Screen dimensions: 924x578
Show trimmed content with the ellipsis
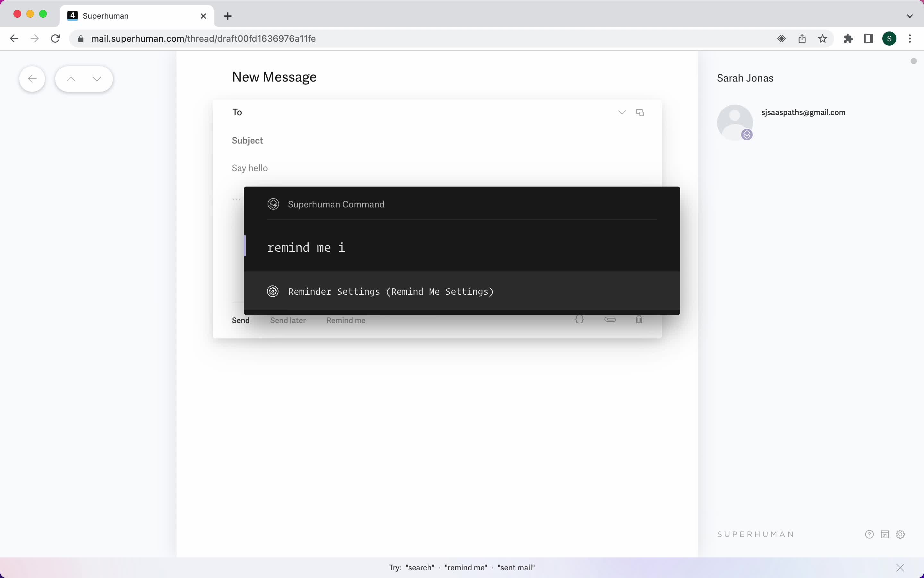point(236,199)
